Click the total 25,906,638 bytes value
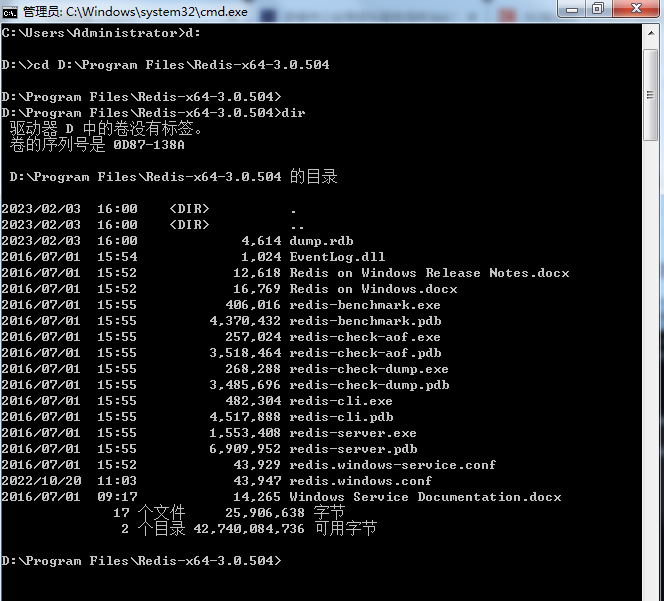Viewport: 664px width, 601px height. tap(265, 513)
